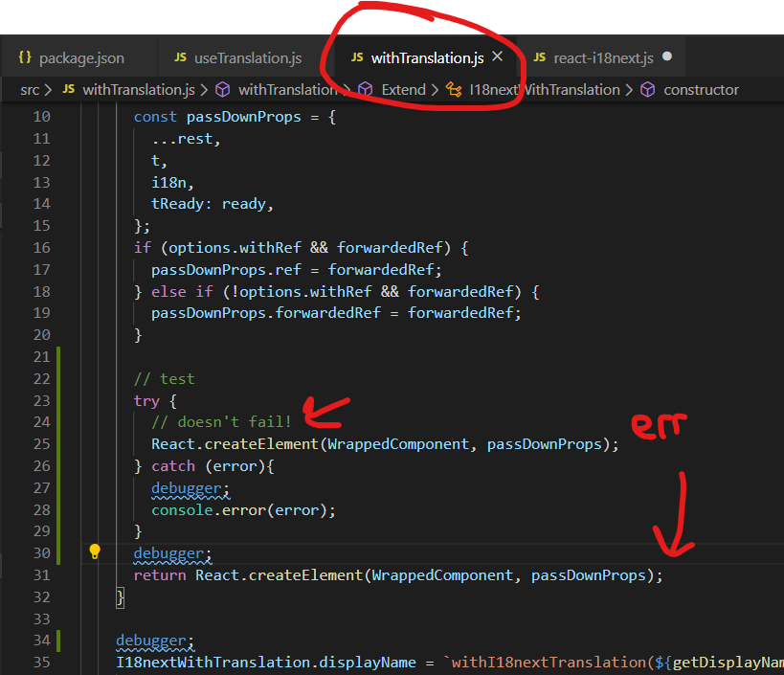The image size is (784, 675).
Task: Close the withTranslation.js tab
Action: [x=497, y=57]
